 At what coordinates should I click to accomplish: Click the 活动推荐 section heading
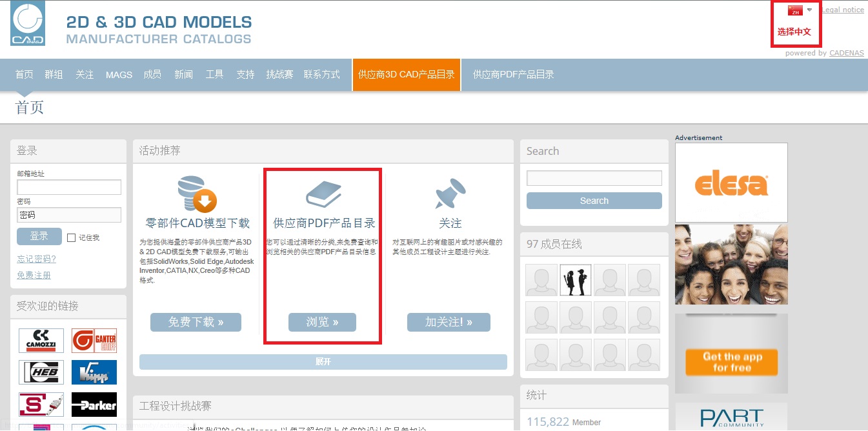160,150
